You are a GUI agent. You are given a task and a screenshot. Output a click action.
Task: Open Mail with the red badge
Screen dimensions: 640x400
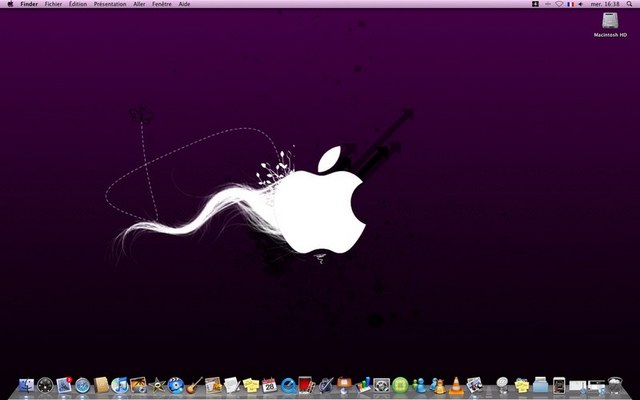tap(64, 385)
